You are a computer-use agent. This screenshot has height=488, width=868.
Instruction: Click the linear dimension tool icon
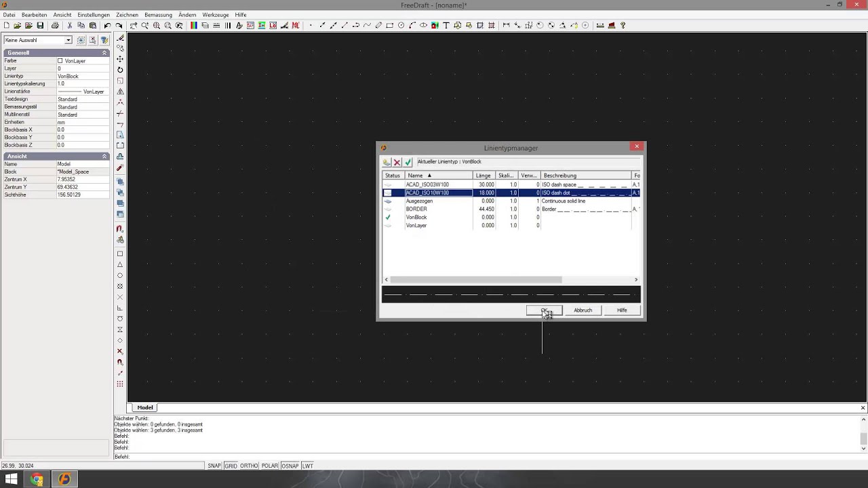[x=506, y=26]
